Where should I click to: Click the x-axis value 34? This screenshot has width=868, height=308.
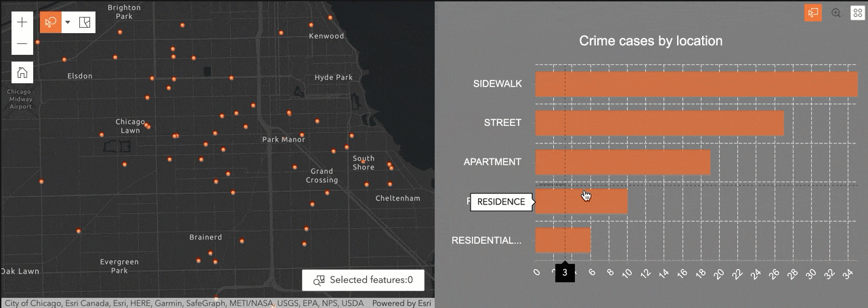[x=849, y=273]
